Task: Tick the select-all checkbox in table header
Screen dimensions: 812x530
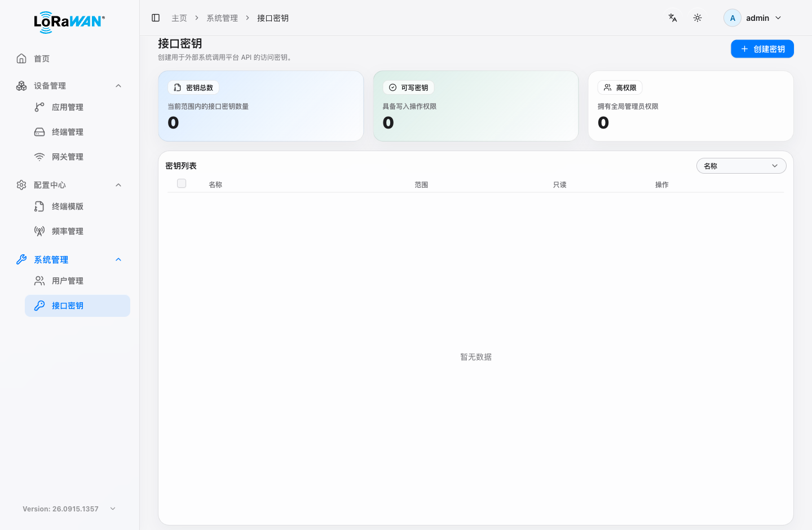Action: tap(182, 183)
